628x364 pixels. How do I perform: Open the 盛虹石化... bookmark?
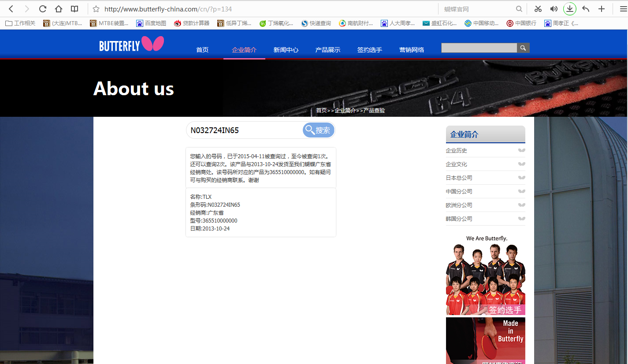(440, 23)
